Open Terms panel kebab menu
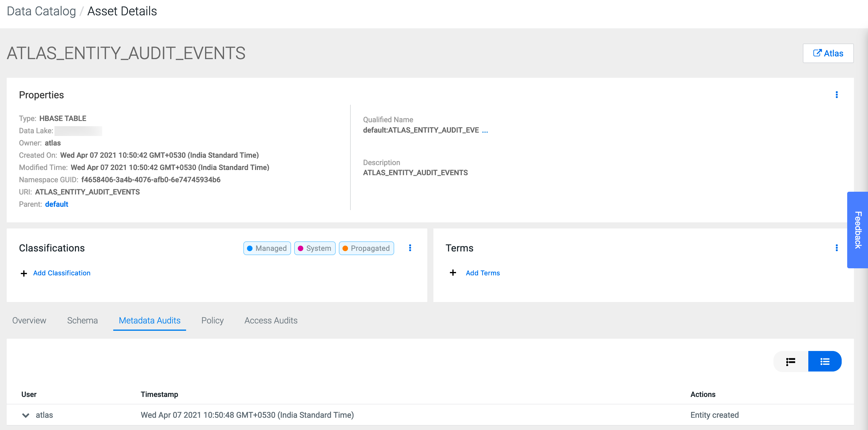The width and height of the screenshot is (868, 430). [836, 248]
